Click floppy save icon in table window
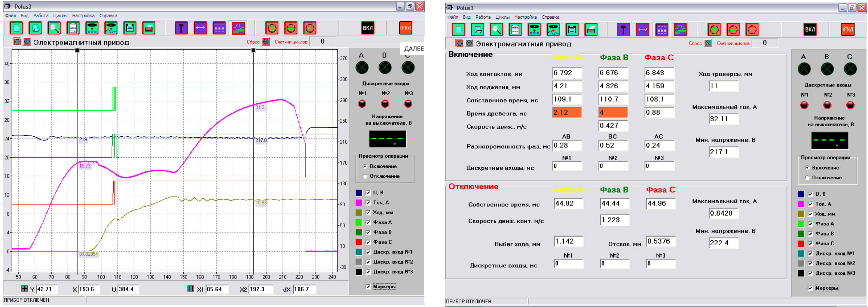The image size is (868, 307). pos(572,30)
